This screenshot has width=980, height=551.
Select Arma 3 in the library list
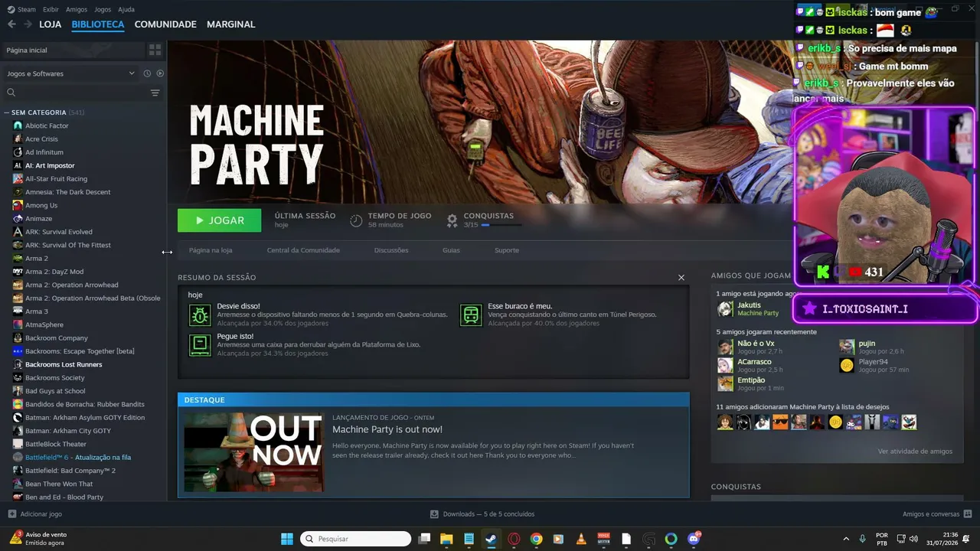coord(37,311)
